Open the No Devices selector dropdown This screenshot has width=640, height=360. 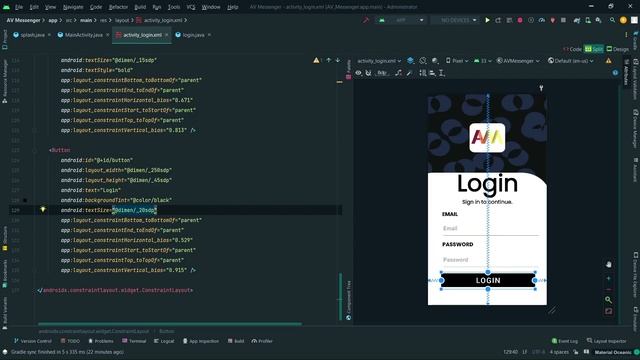(456, 20)
